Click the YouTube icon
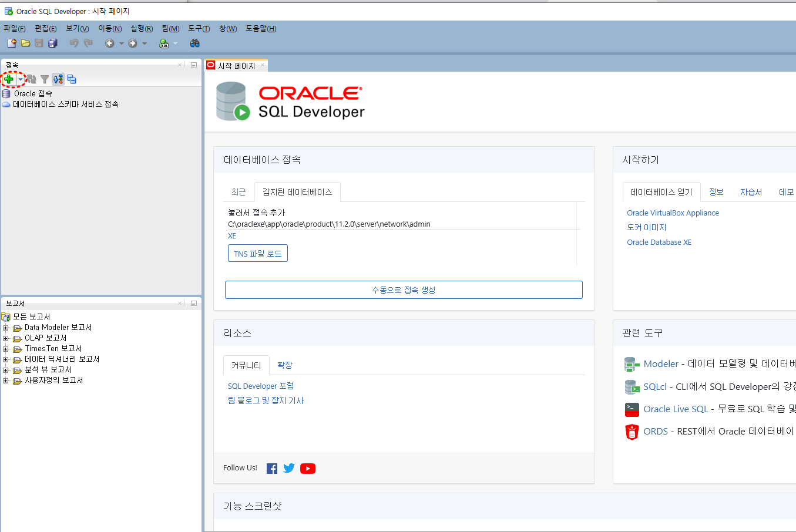This screenshot has height=532, width=796. 308,468
